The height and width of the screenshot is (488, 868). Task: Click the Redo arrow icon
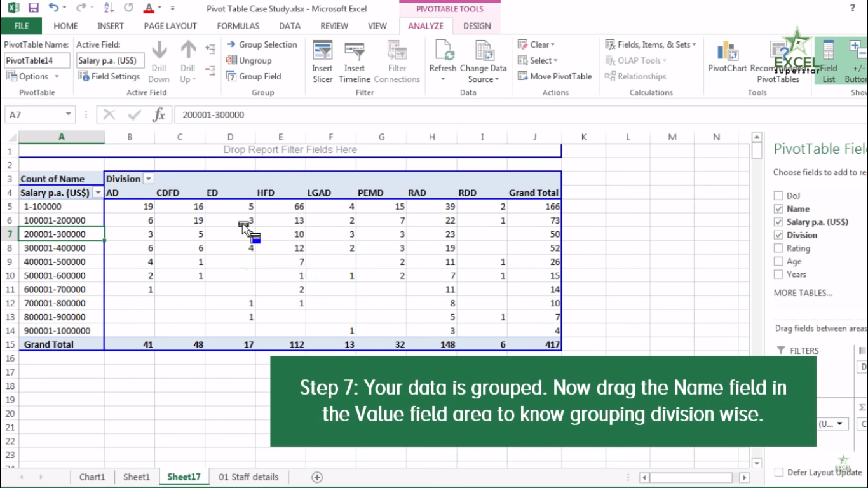tap(80, 8)
